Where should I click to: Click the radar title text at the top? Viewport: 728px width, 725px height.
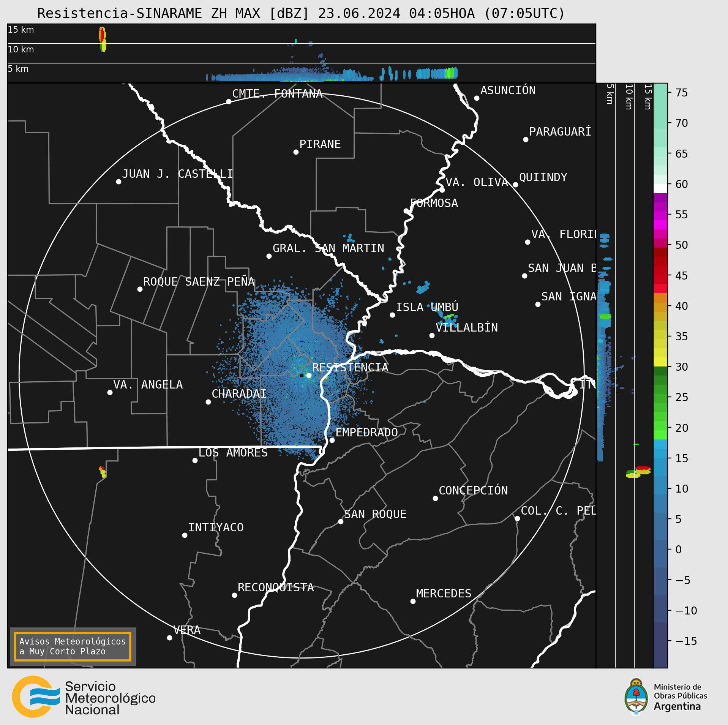tap(301, 13)
